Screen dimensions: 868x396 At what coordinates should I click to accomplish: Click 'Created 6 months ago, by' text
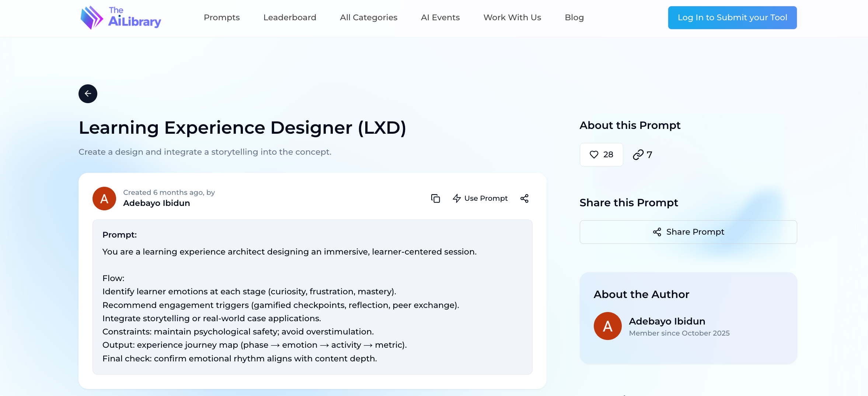click(x=169, y=193)
